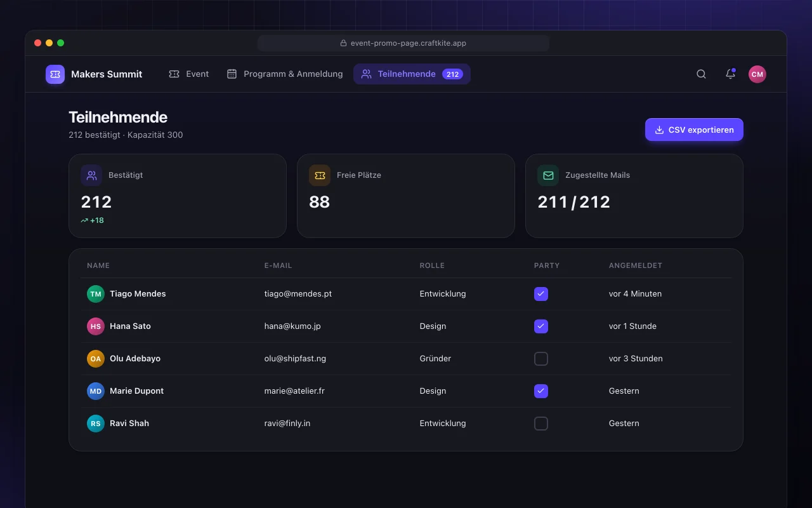
Task: Click the Name column header
Action: click(98, 265)
